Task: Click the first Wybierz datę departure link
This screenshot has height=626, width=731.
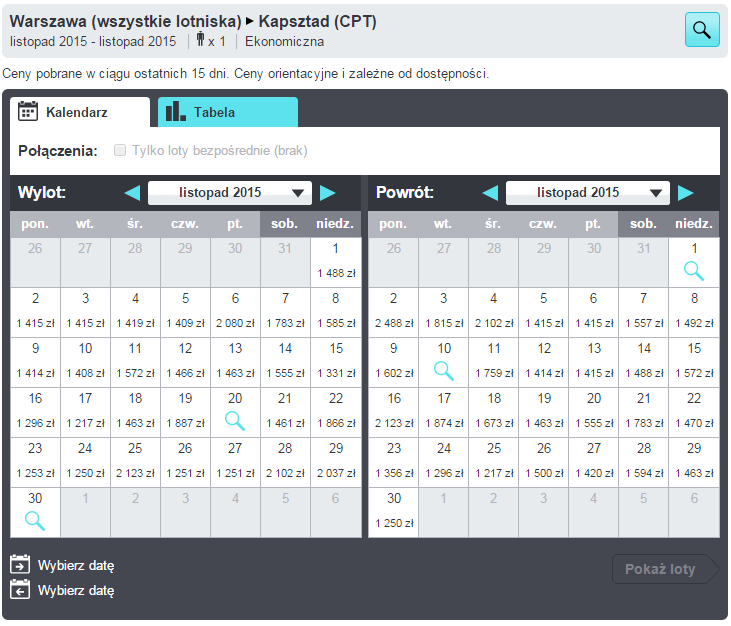Action: point(76,565)
